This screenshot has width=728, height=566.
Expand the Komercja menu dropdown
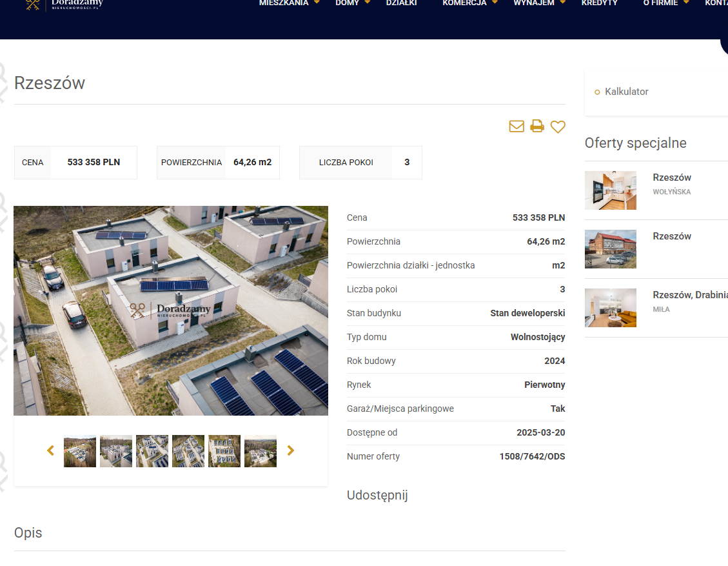click(470, 3)
